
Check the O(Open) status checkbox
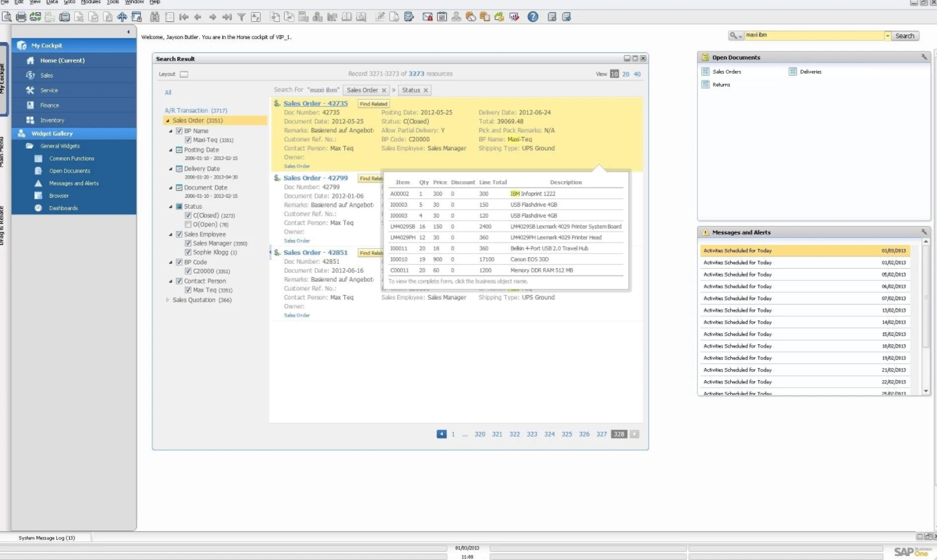click(188, 225)
